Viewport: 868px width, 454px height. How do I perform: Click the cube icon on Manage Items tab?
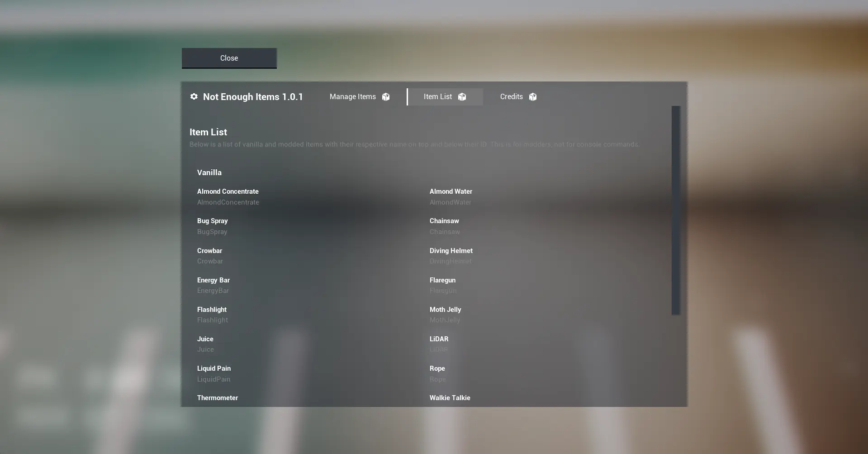[385, 97]
